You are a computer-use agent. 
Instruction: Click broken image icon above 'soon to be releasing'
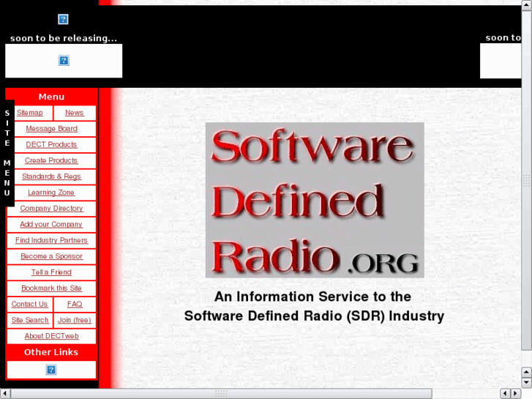coord(63,19)
